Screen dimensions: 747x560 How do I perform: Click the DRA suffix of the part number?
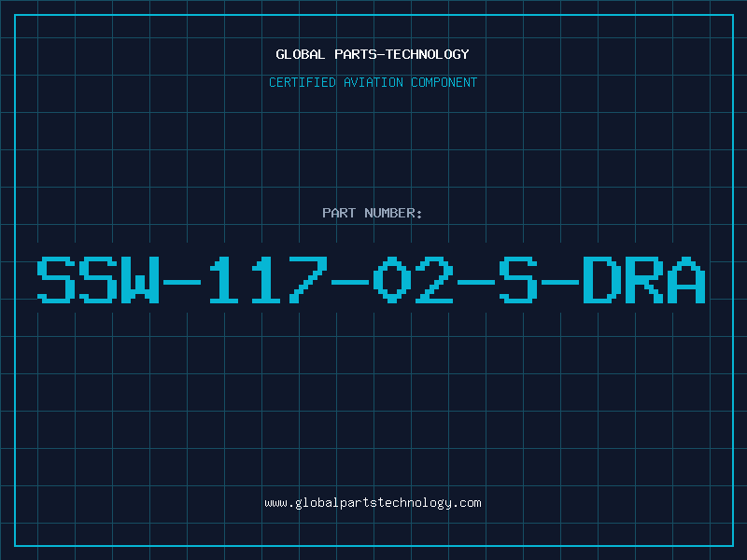(644, 280)
